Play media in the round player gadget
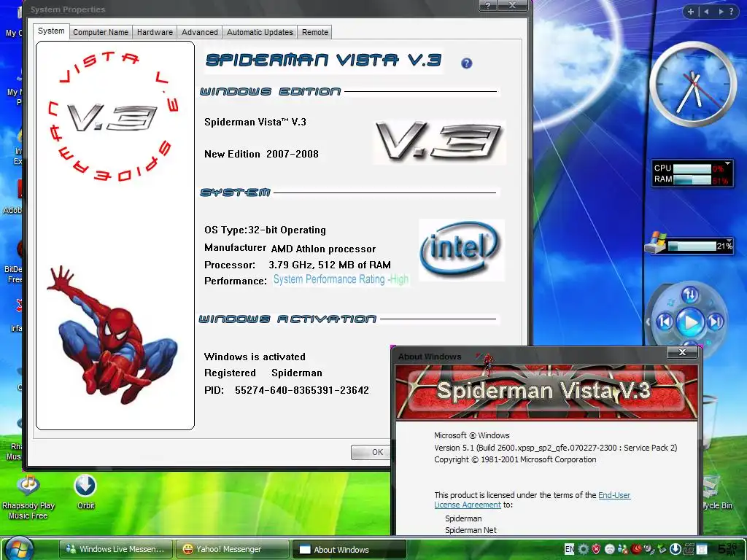Screen dimensions: 747x560 click(690, 322)
